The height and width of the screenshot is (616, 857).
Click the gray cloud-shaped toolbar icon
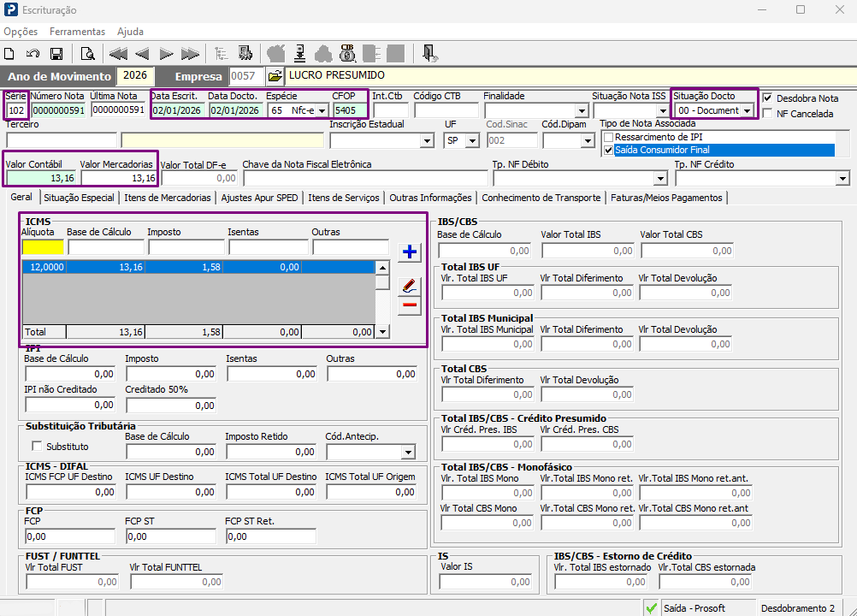click(323, 54)
